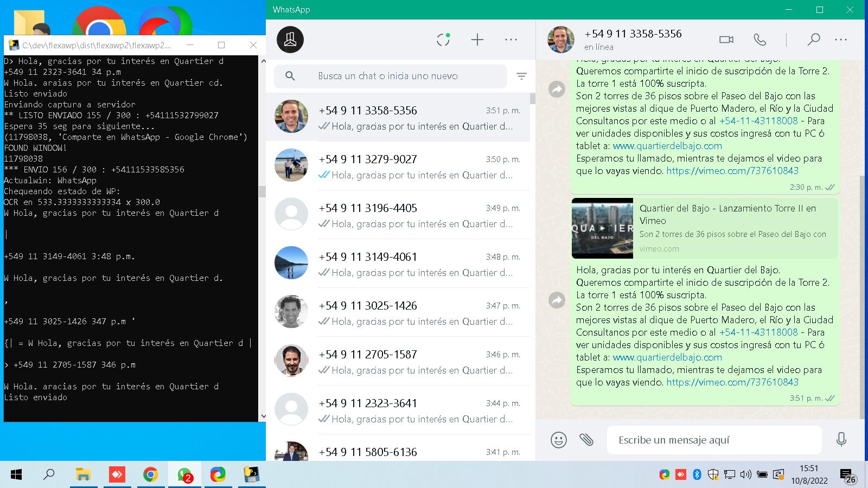Open chat +54 9 11 3149-4061
Screen dimensions: 868x488
pyautogui.click(x=398, y=264)
